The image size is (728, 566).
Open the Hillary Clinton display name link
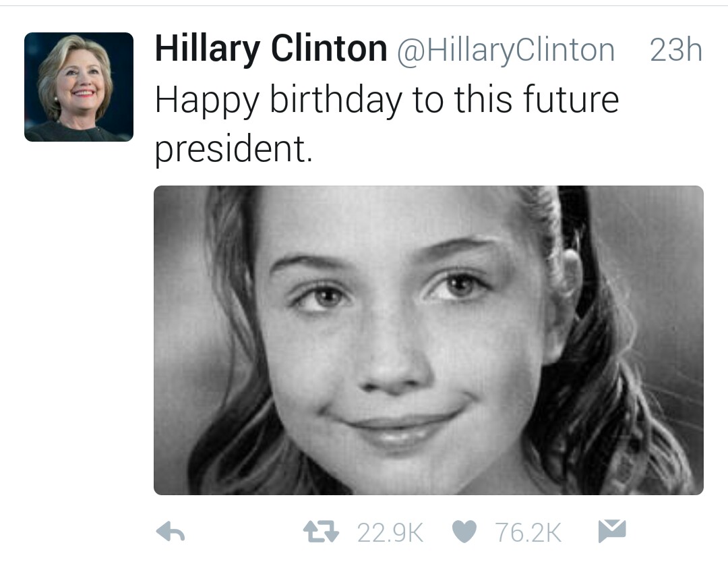tap(271, 49)
